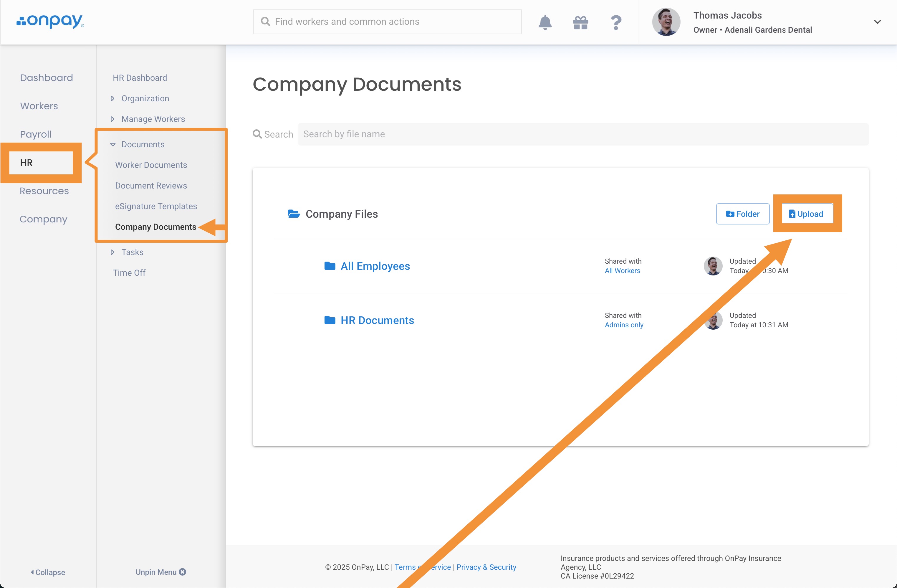Switch to the Payroll section
Image resolution: width=897 pixels, height=588 pixels.
(x=35, y=134)
